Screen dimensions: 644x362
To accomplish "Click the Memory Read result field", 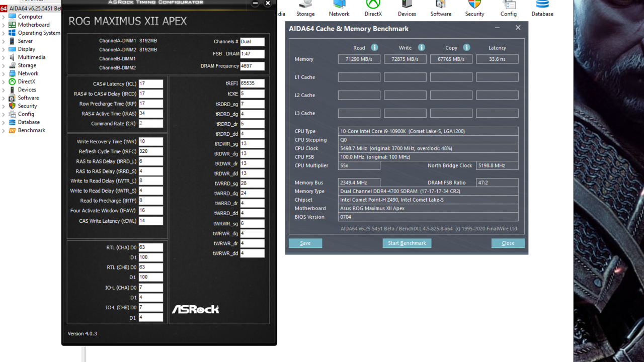I will click(x=359, y=59).
